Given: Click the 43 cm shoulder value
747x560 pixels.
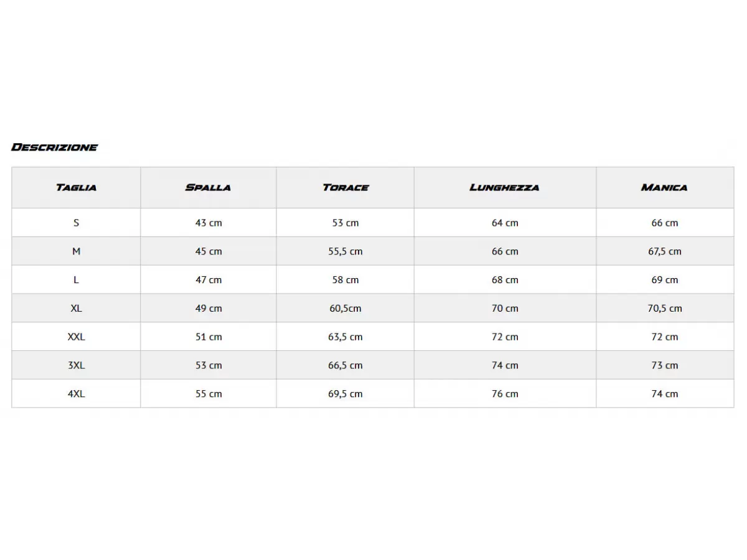Looking at the screenshot, I should (209, 223).
